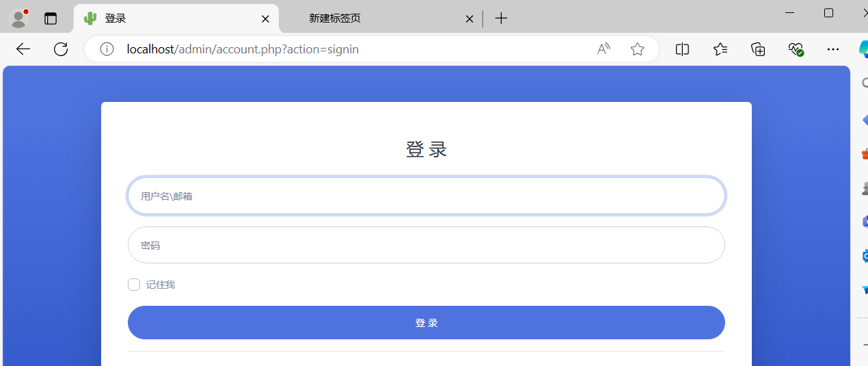Open split screen view
868x366 pixels.
coord(682,49)
